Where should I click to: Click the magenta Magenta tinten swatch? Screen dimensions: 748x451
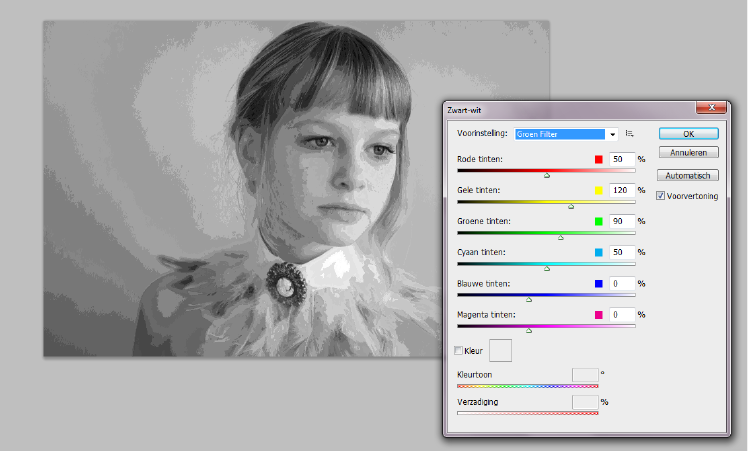[x=599, y=315]
